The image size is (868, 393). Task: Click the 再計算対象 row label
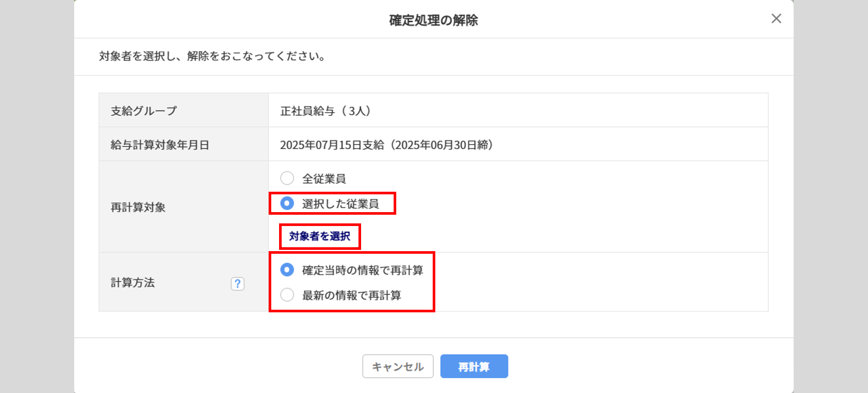point(138,207)
